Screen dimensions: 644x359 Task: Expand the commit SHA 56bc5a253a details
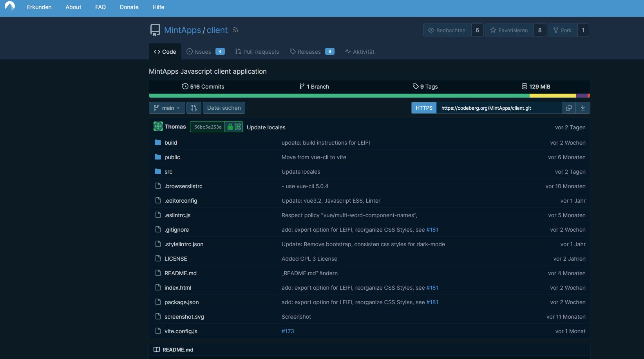[x=208, y=127]
